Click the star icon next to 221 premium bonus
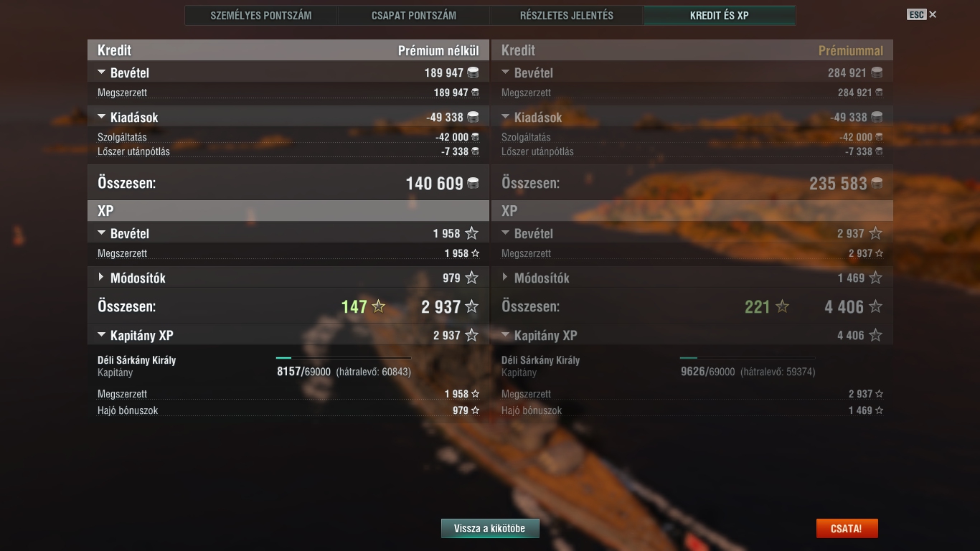This screenshot has width=980, height=551. pyautogui.click(x=783, y=307)
